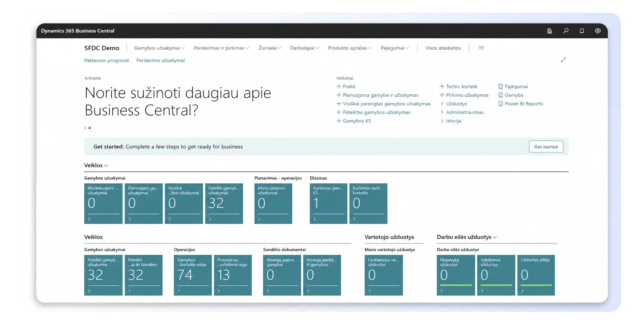
Task: Expand the Užduotys action group
Action: point(454,104)
